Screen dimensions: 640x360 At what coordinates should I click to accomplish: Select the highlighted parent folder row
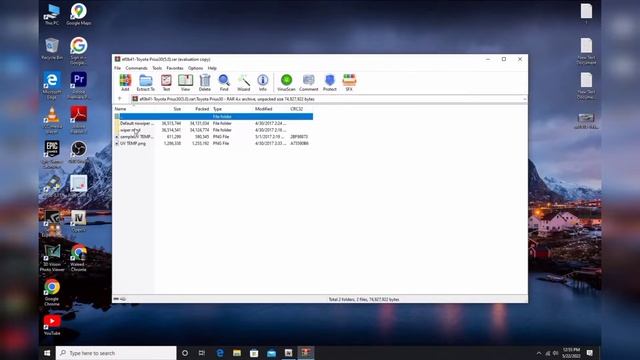tap(213, 117)
